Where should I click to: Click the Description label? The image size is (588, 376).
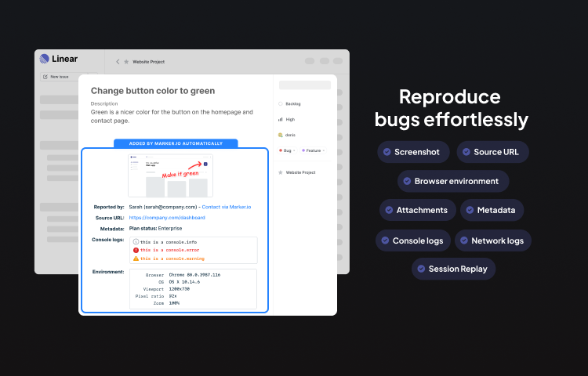(104, 103)
